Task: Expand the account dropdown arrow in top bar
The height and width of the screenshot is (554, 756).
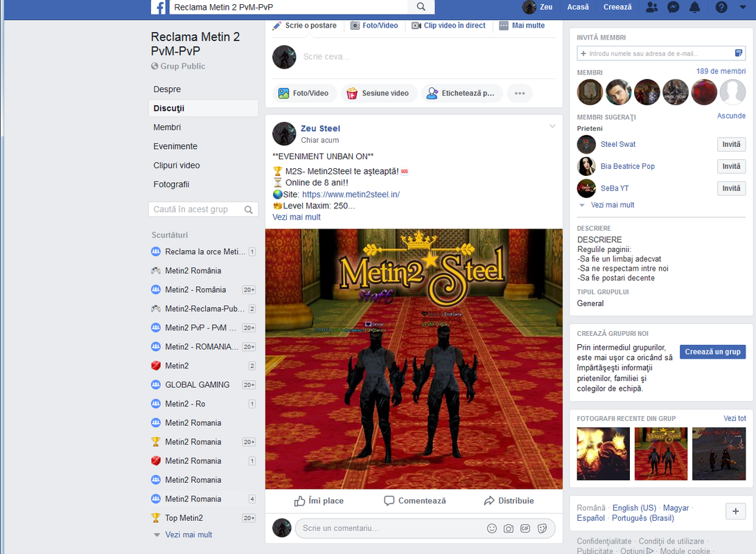Action: tap(743, 7)
